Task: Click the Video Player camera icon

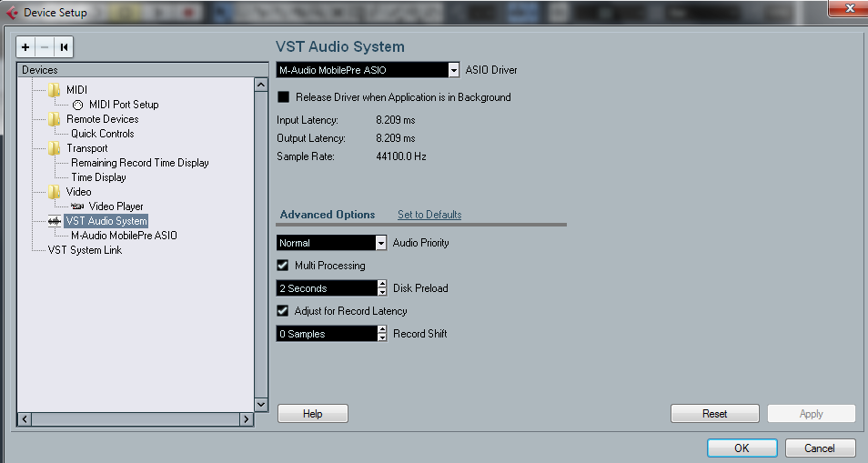Action: coord(77,206)
